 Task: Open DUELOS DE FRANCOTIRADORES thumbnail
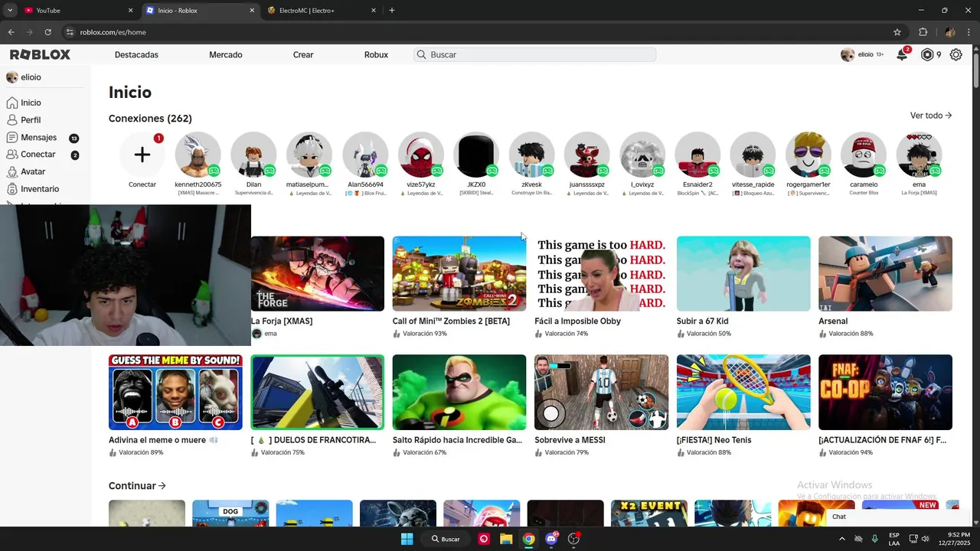(317, 392)
